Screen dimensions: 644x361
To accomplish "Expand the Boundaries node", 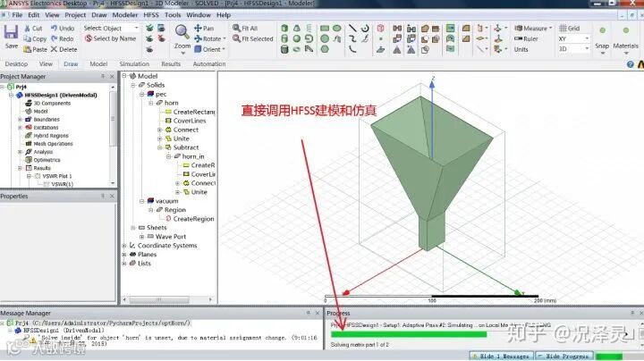I will (20, 120).
